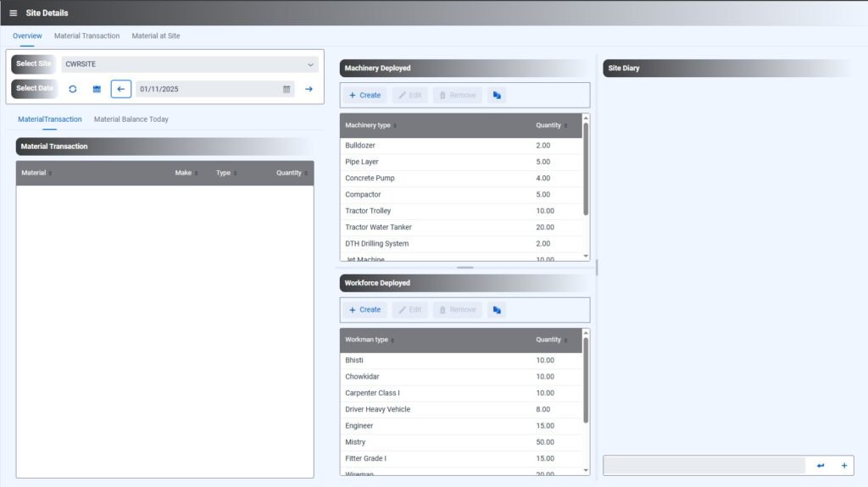
Task: Advance to next date with right arrow
Action: point(309,89)
